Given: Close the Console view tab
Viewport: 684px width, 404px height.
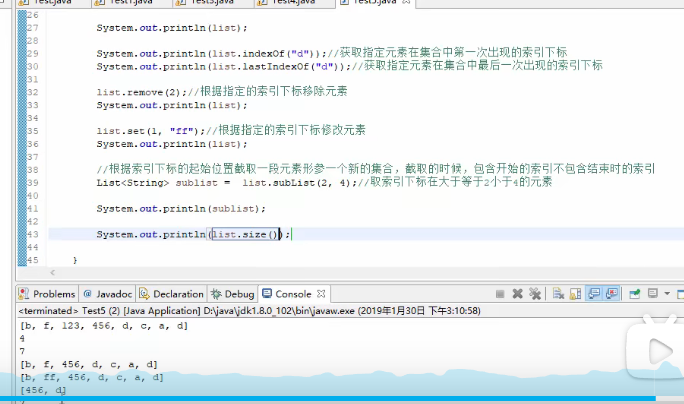Looking at the screenshot, I should pos(321,294).
